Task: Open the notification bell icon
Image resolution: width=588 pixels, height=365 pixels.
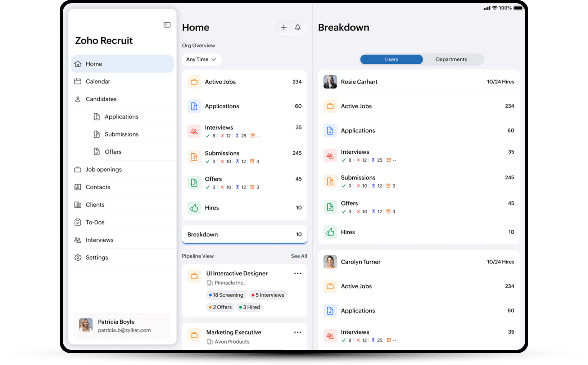Action: (x=298, y=27)
